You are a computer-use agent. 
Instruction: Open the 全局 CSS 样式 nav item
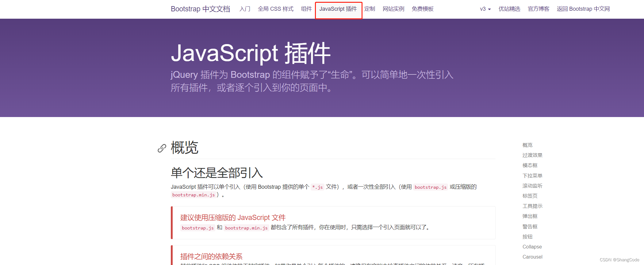pos(276,9)
